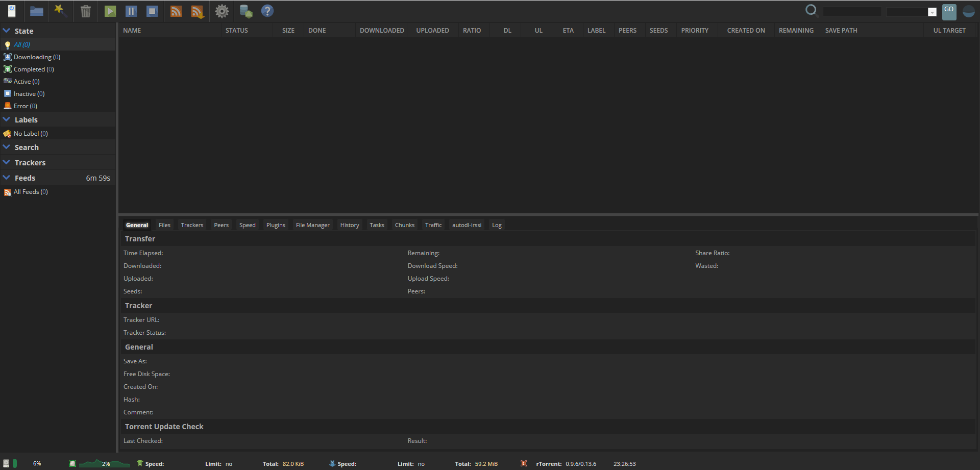Click the Add Torrent folder icon
Viewport: 980px width, 470px height.
click(x=36, y=11)
